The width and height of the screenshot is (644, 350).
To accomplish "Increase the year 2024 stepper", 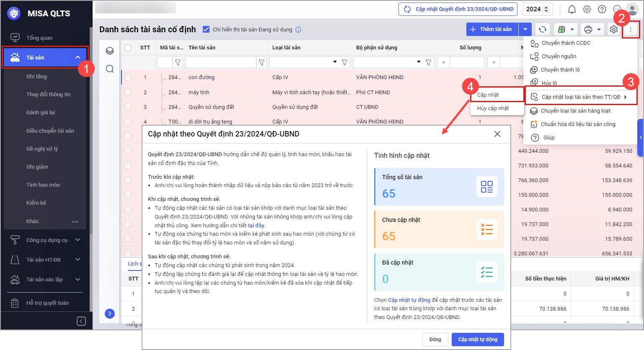I will [546, 7].
